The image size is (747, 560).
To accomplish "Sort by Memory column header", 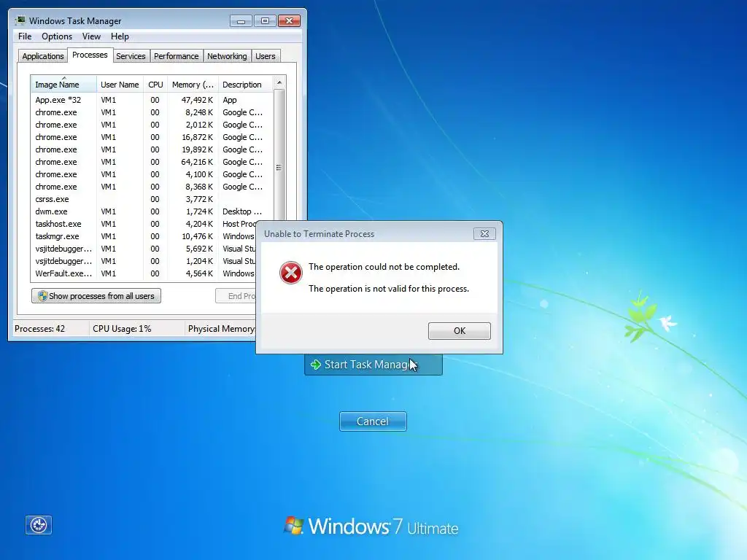I will point(193,85).
